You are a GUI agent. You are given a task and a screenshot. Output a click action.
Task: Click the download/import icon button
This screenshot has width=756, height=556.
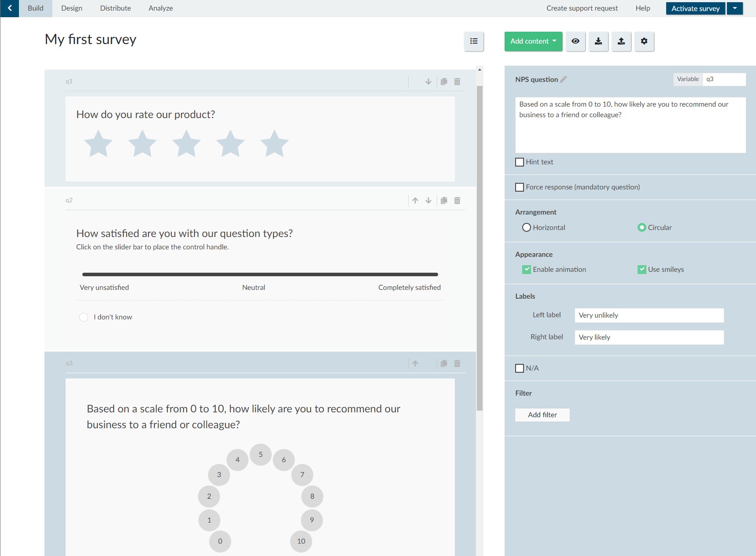pyautogui.click(x=598, y=41)
